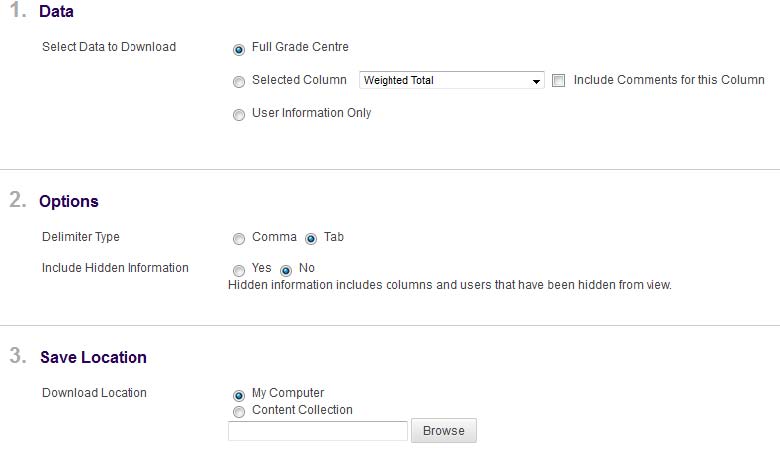Click the Delimiter Type label
Viewport: 780px width, 451px height.
pyautogui.click(x=81, y=237)
